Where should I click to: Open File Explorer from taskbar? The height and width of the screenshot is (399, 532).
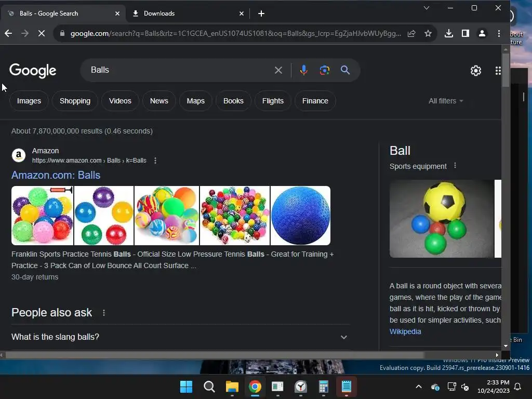click(232, 387)
